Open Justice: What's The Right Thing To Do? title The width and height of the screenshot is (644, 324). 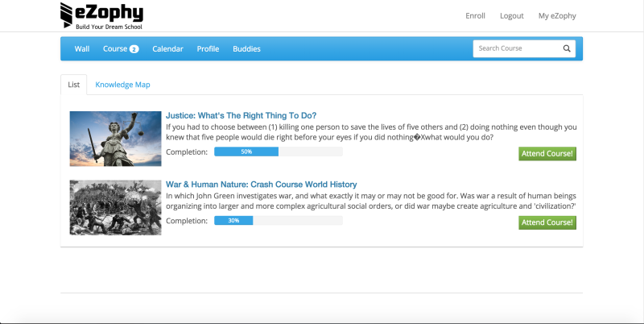(241, 115)
